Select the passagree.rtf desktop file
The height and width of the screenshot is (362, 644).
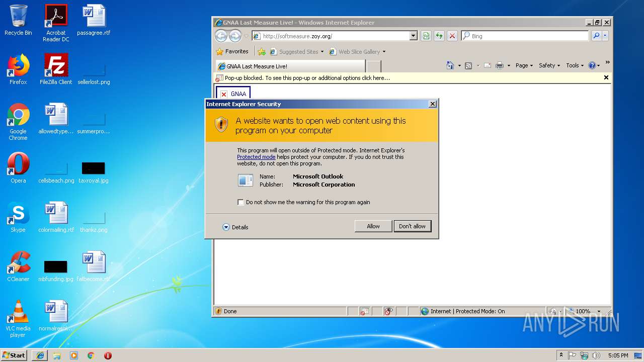pos(94,20)
